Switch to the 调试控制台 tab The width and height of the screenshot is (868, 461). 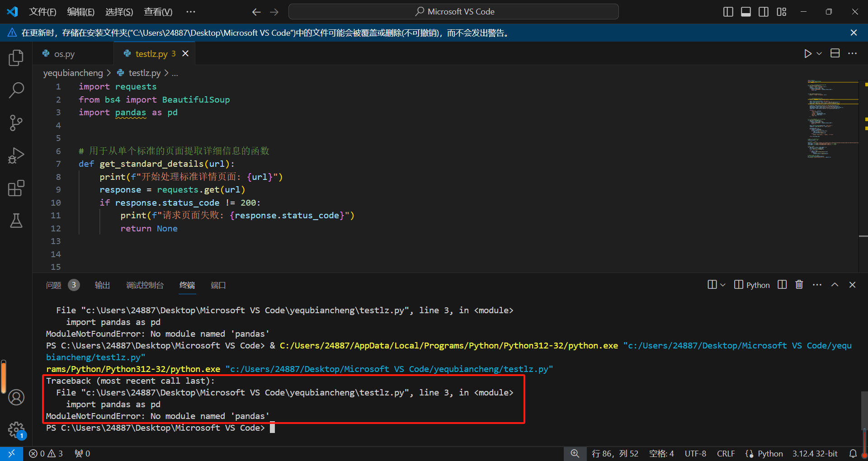click(x=145, y=285)
